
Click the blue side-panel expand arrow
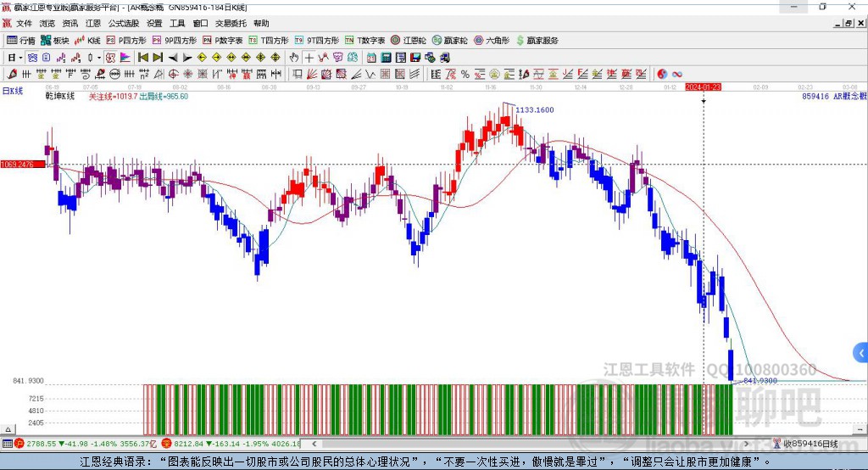tap(860, 353)
